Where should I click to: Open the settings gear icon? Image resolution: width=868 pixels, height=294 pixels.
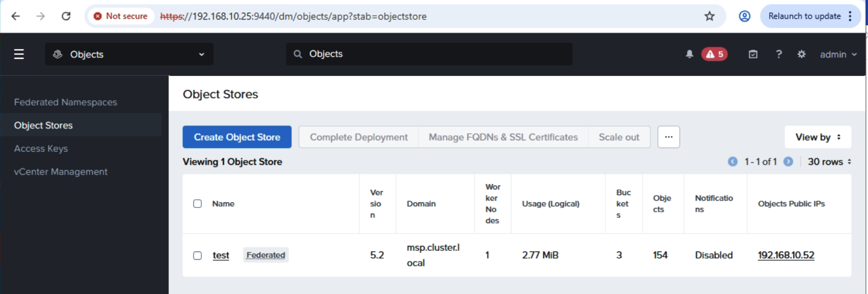[801, 54]
